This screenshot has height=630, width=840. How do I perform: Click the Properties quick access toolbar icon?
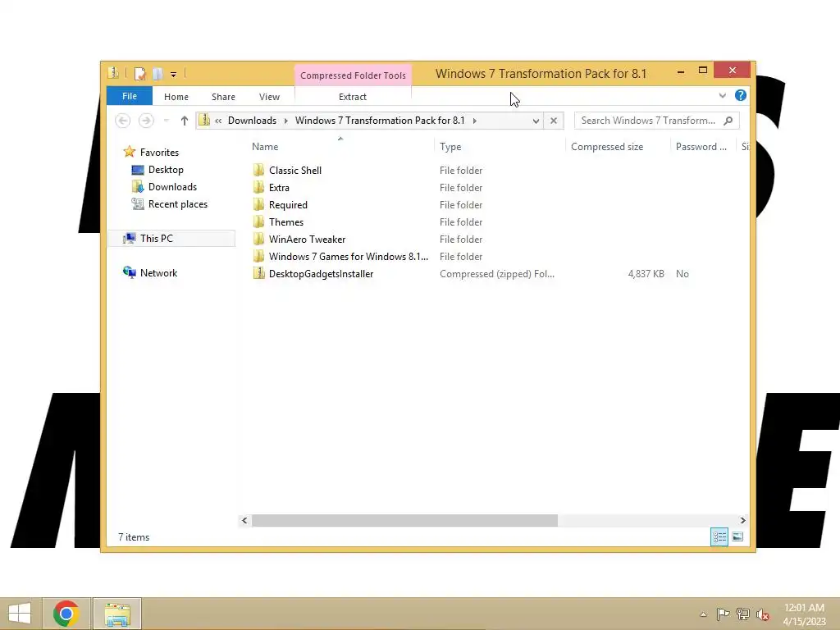click(x=139, y=73)
